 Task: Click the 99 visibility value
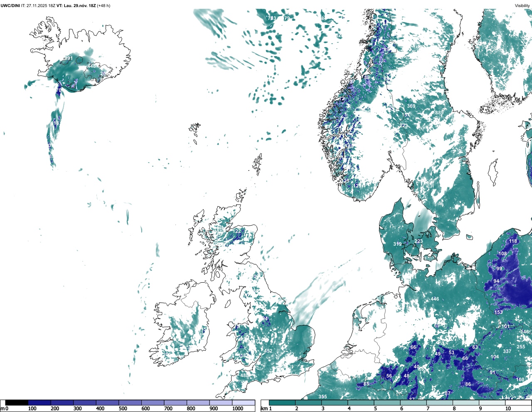[x=499, y=269]
